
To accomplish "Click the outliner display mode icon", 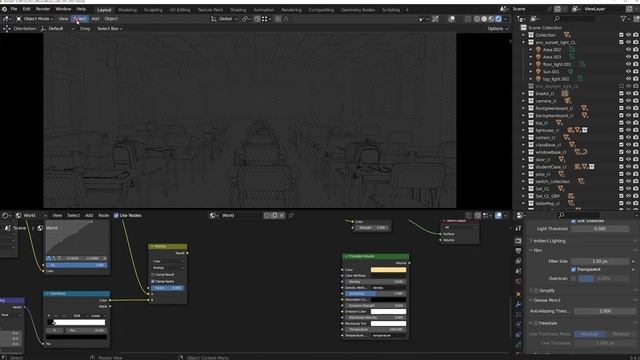I will coord(534,19).
